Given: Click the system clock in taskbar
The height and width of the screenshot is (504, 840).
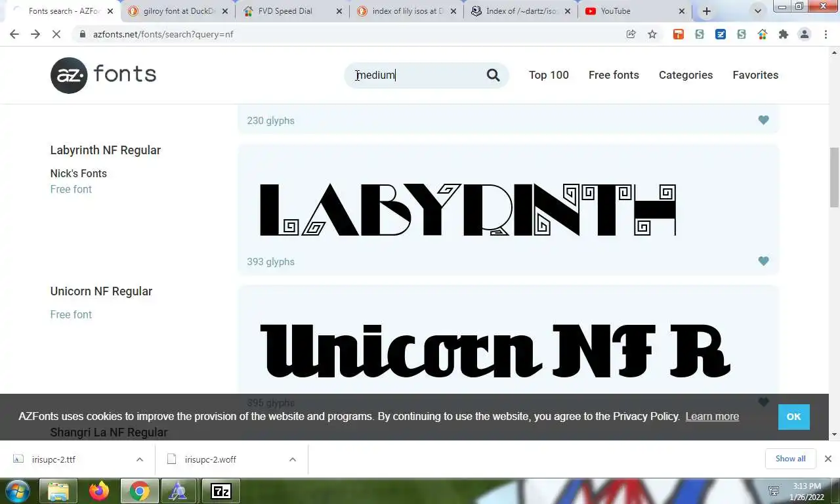Looking at the screenshot, I should (x=807, y=492).
